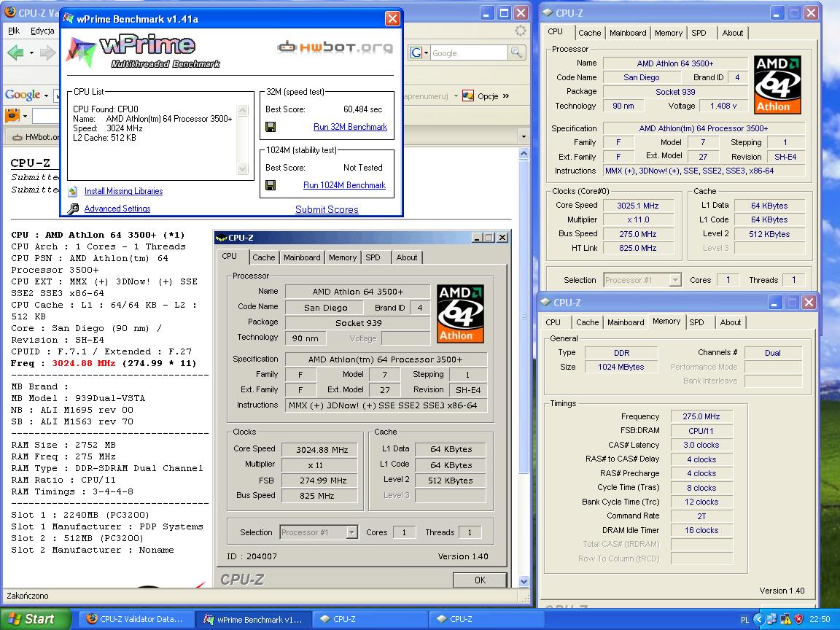Image resolution: width=840 pixels, height=630 pixels.
Task: Click the Google toolbar logo
Action: click(23, 95)
